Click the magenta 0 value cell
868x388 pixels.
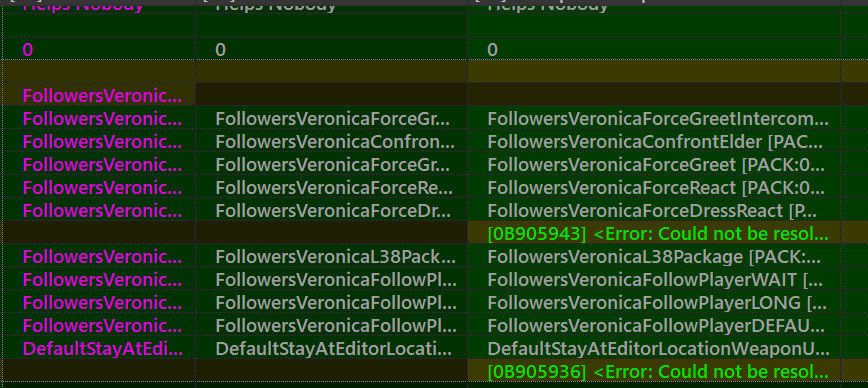click(99, 50)
